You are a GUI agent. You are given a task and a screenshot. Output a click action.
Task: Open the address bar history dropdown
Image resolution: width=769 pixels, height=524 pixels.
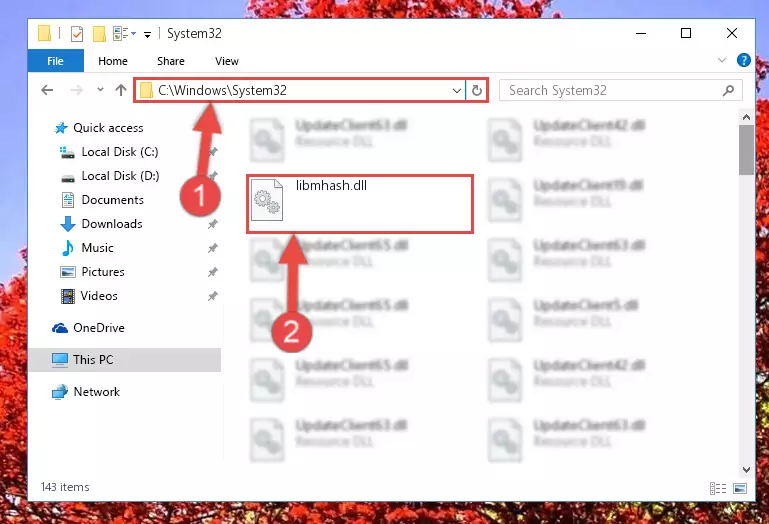click(x=457, y=91)
